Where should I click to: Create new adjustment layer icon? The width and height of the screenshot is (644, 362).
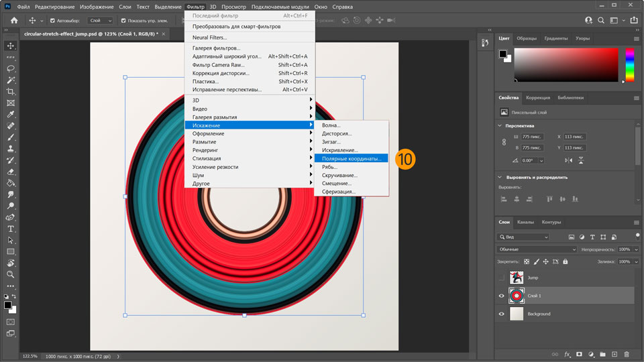[x=591, y=354]
